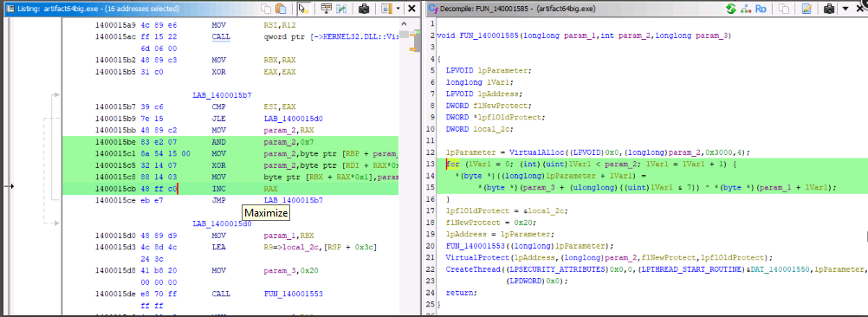Click the JMP target LAB_1400015b7 operand
The width and height of the screenshot is (868, 317).
pos(294,200)
